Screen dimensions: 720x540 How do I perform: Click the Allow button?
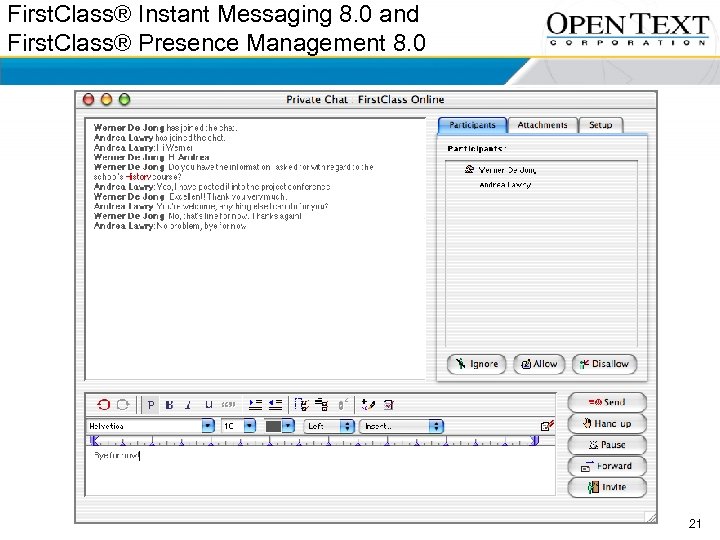(x=539, y=364)
